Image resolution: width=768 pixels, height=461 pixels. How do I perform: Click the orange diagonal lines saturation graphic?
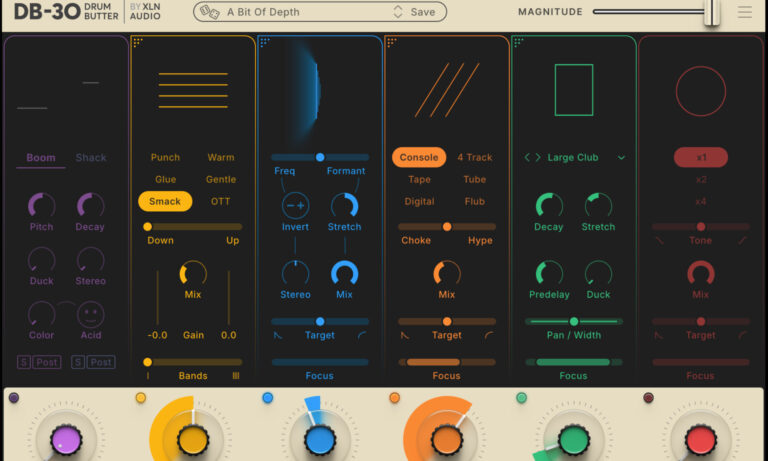tap(447, 90)
